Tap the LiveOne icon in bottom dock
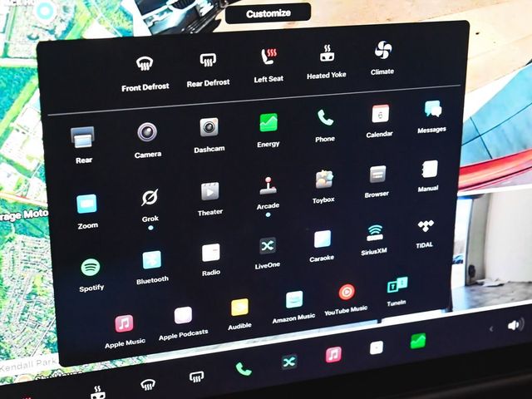This screenshot has width=532, height=399. (289, 362)
